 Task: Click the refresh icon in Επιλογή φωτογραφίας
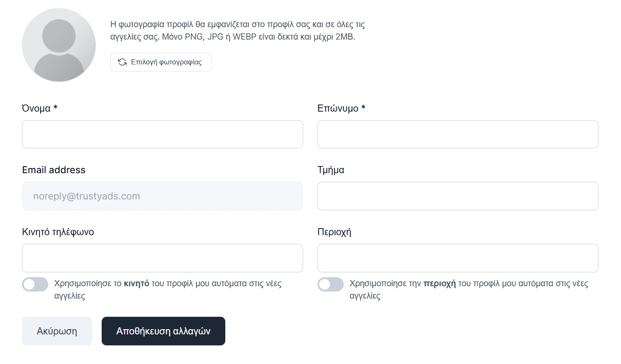coord(123,62)
